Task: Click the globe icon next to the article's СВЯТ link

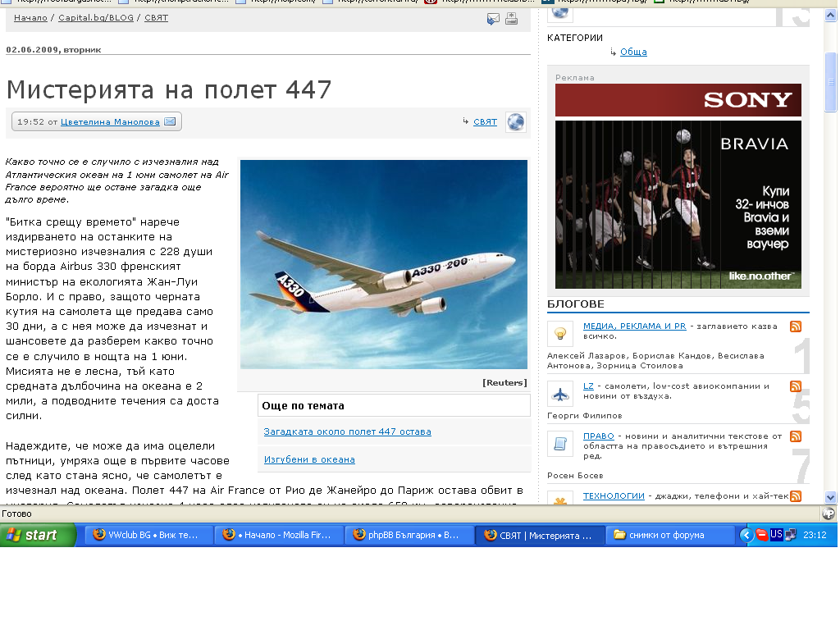Action: [x=516, y=122]
